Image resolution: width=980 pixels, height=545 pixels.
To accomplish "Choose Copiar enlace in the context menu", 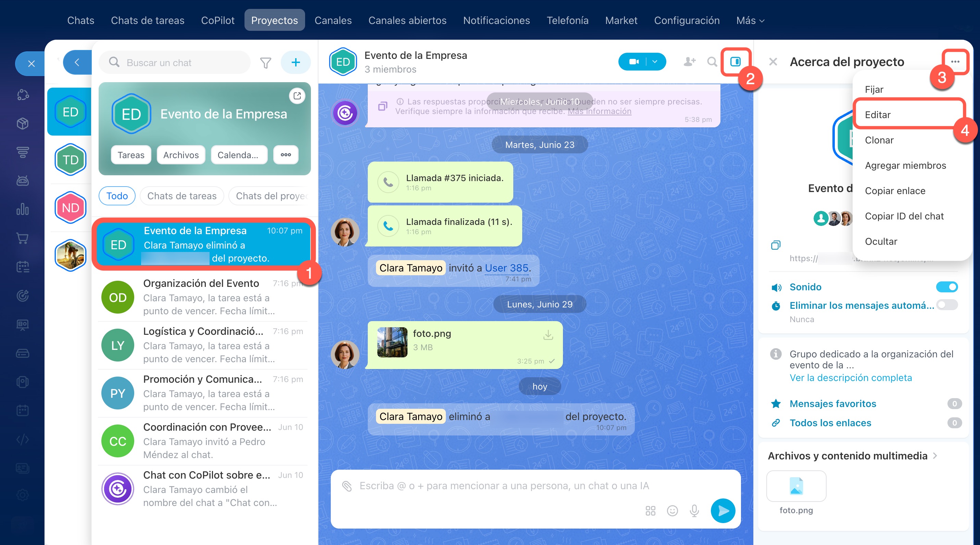I will (x=912, y=191).
